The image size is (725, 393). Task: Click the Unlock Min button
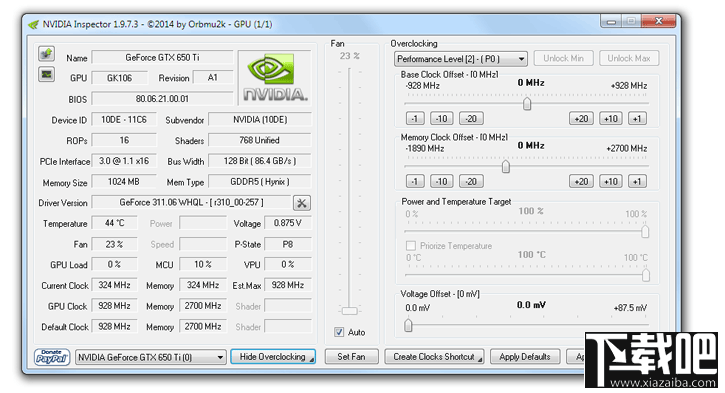(563, 58)
